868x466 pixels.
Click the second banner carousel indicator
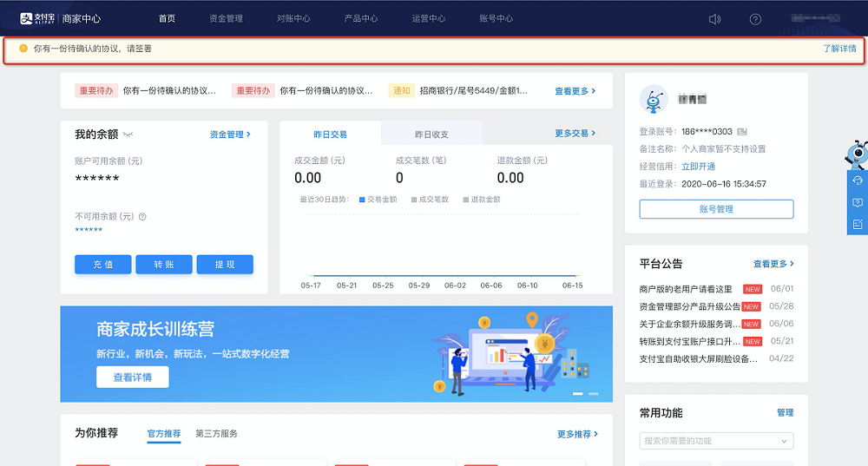tap(594, 393)
